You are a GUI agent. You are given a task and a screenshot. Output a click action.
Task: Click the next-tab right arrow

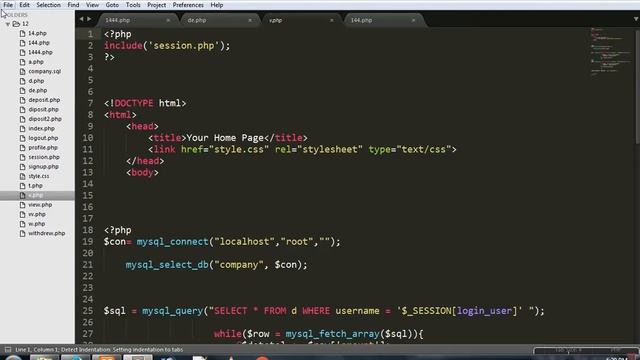pyautogui.click(x=89, y=19)
